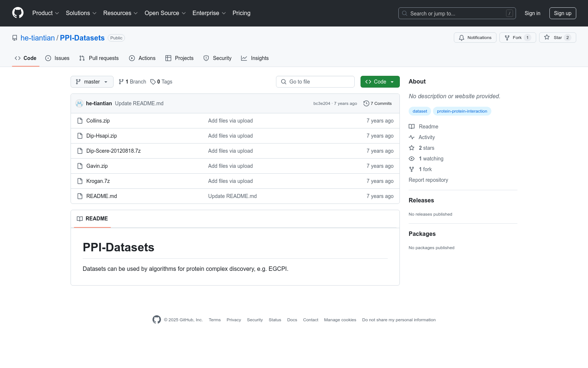Open Dip-Scere-20120818.7z file

[114, 151]
